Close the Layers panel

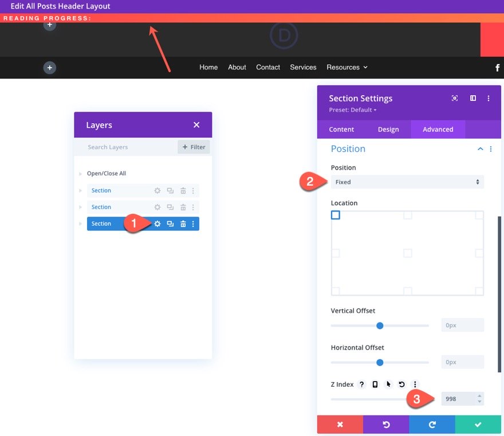click(196, 125)
